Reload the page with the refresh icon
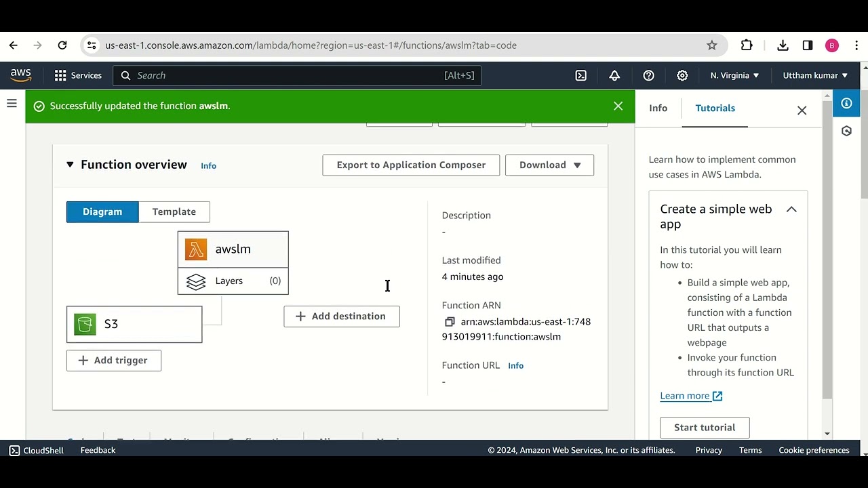 pyautogui.click(x=62, y=45)
